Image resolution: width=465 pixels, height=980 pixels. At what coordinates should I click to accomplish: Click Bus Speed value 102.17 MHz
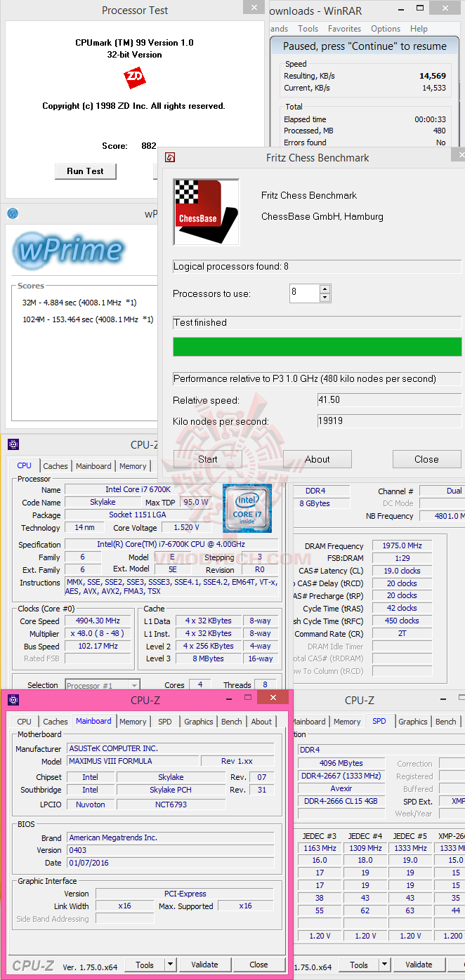pyautogui.click(x=98, y=646)
